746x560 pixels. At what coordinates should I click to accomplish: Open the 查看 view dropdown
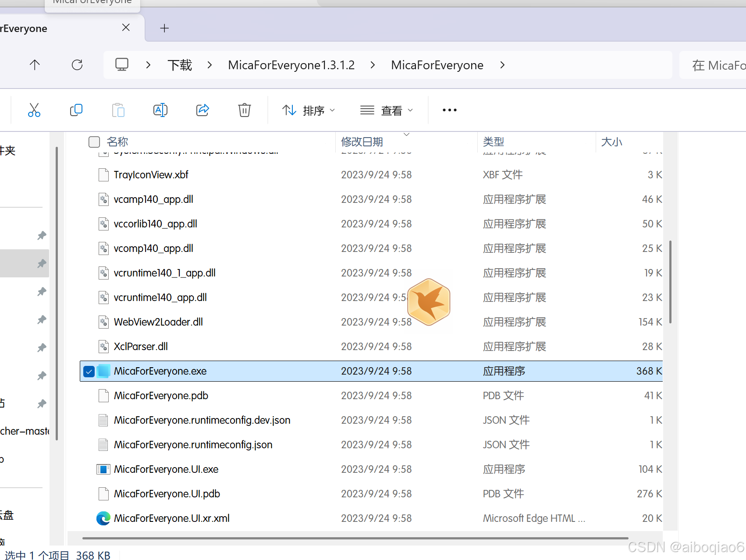[387, 110]
